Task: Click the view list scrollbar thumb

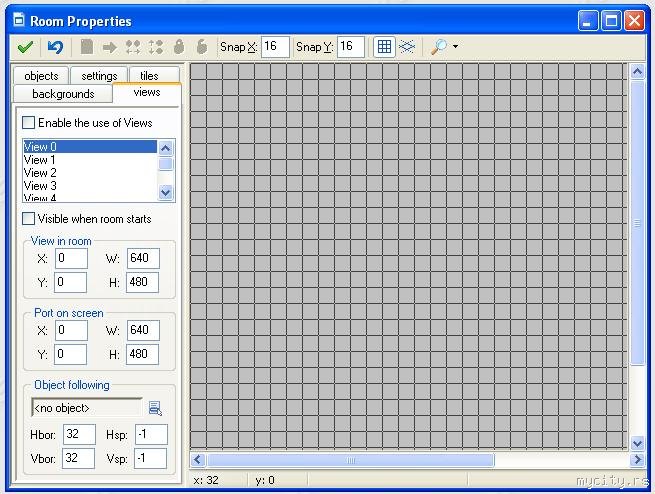Action: coord(165,164)
